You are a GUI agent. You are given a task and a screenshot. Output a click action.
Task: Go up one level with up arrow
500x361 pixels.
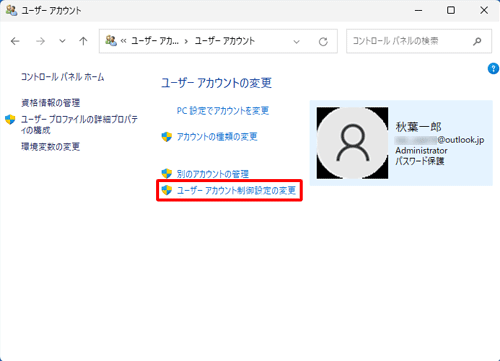(83, 41)
